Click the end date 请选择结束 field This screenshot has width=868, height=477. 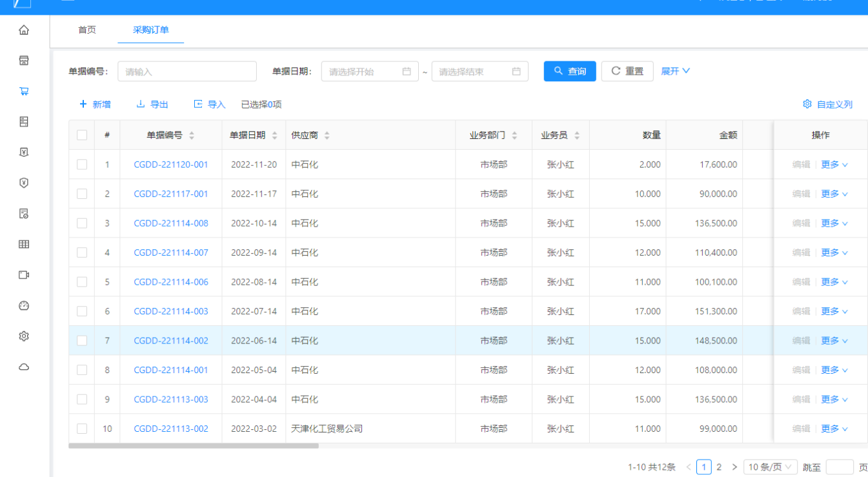tap(480, 72)
